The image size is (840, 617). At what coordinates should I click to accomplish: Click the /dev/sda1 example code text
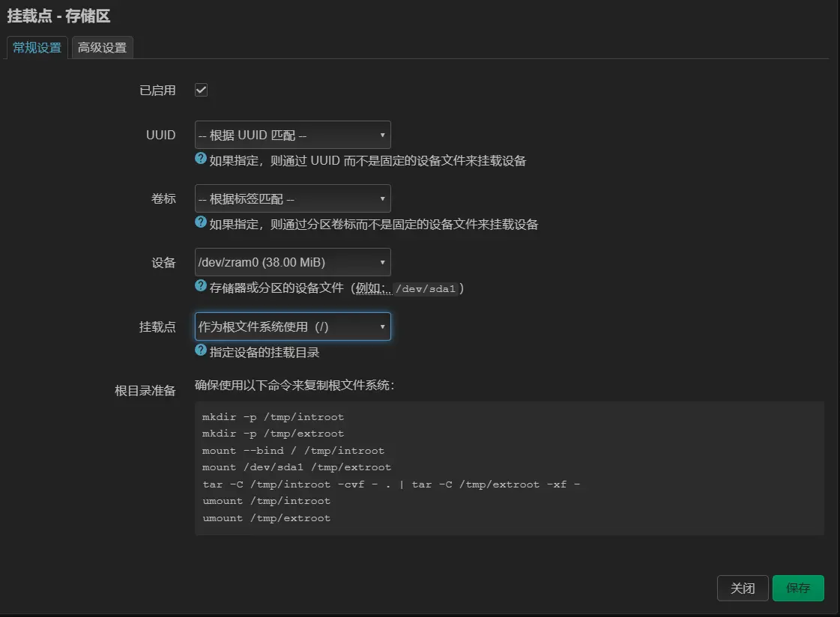click(x=425, y=288)
